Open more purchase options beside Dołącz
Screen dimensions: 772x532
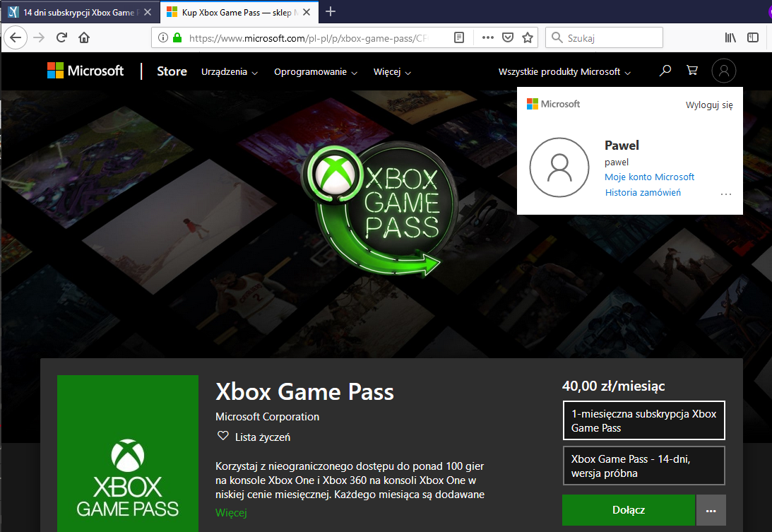tap(711, 510)
